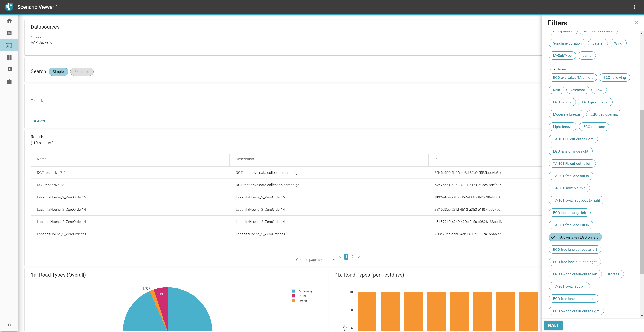Select the LassnitzHoehe_2_ZeroOrder15 row

(x=286, y=197)
